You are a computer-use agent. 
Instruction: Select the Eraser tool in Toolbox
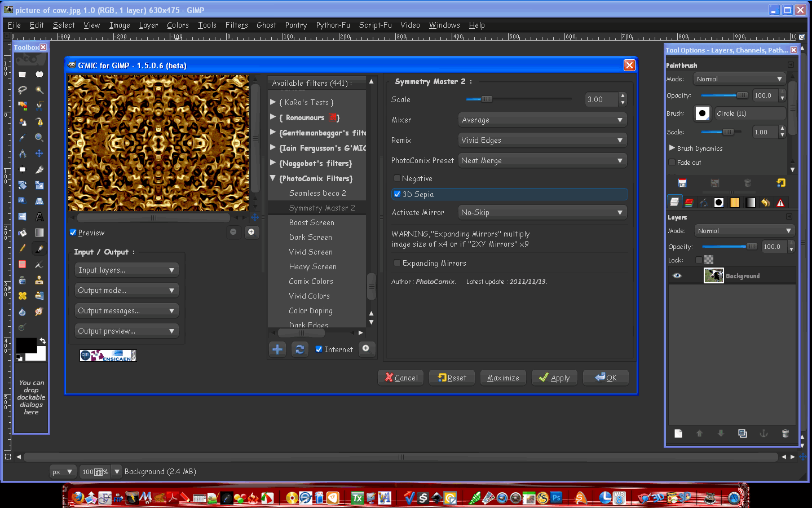[23, 264]
